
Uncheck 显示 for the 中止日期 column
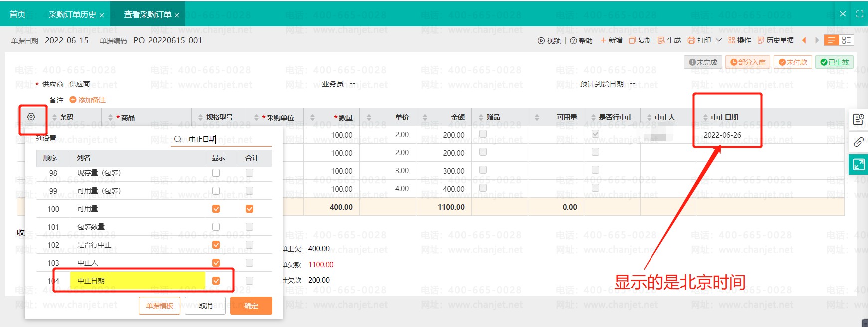pos(216,281)
